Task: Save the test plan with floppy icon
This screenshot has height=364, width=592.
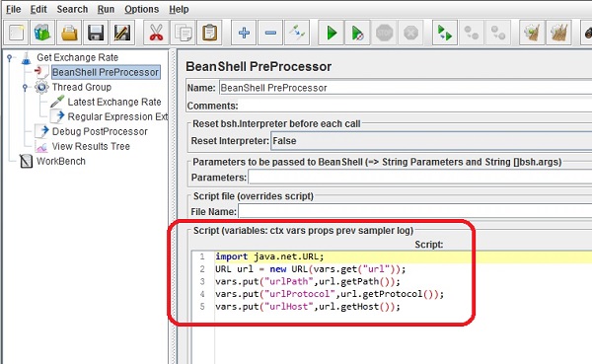Action: pos(96,33)
